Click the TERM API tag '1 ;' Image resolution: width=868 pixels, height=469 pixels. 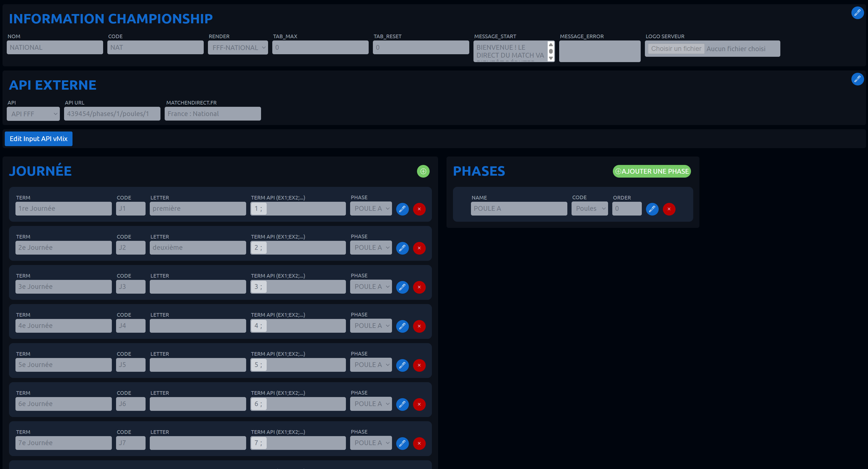(x=259, y=209)
